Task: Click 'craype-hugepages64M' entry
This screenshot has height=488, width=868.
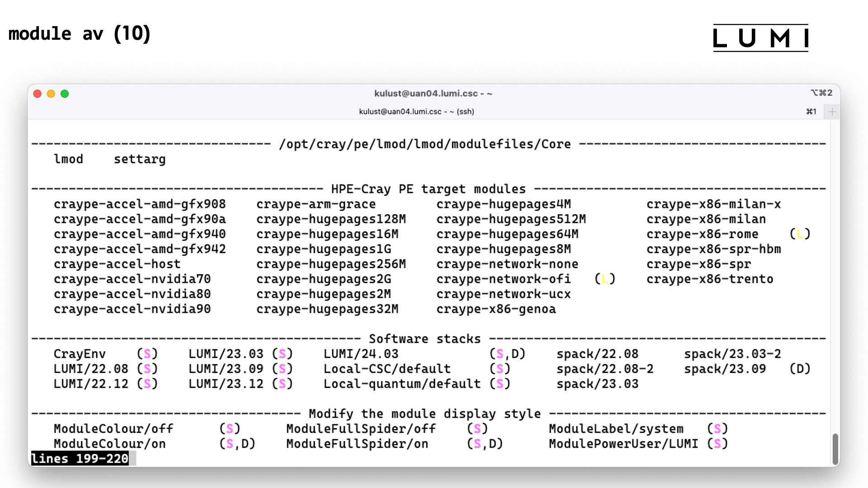Action: 507,234
